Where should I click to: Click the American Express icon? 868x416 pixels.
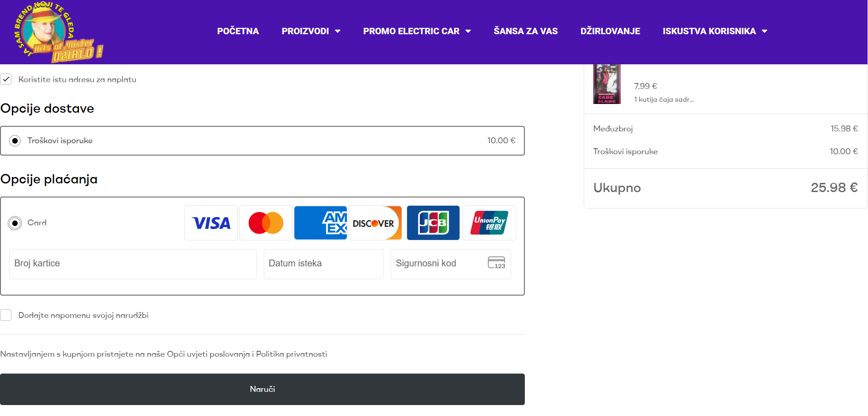(x=320, y=223)
